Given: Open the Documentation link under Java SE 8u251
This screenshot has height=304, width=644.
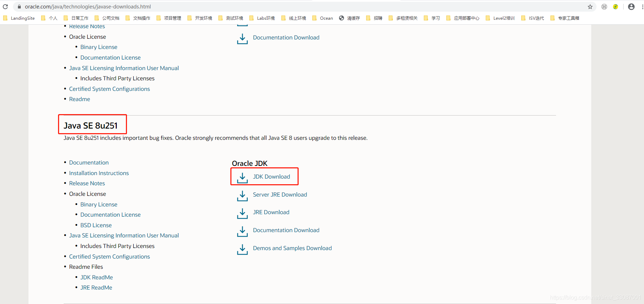Looking at the screenshot, I should [89, 163].
